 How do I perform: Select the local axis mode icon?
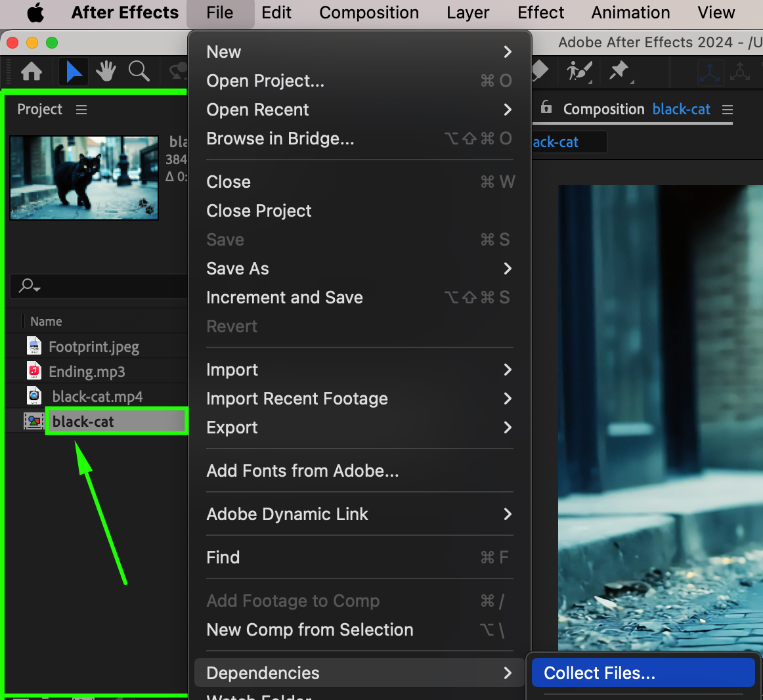710,72
